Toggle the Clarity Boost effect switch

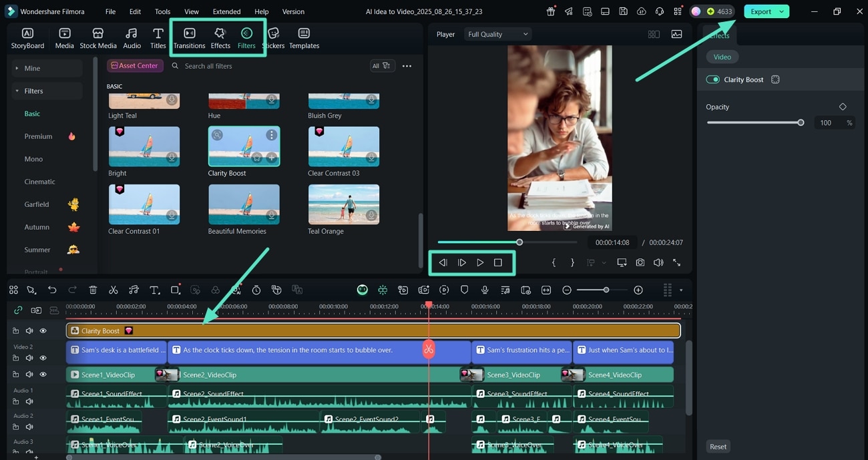point(712,79)
